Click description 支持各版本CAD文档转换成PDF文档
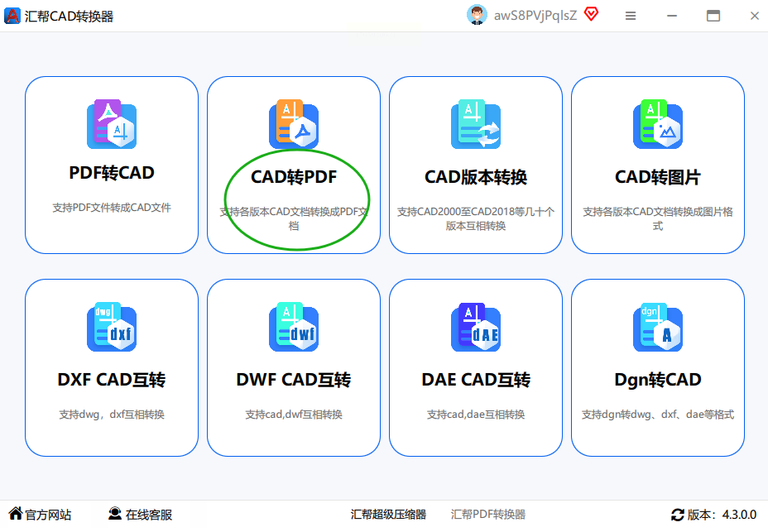This screenshot has width=768, height=532. pyautogui.click(x=294, y=218)
